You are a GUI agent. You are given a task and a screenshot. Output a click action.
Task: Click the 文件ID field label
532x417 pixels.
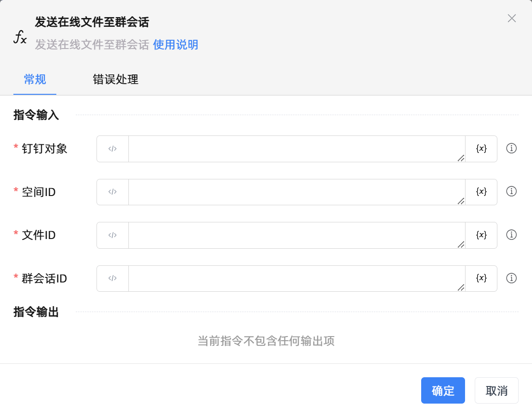pyautogui.click(x=39, y=235)
